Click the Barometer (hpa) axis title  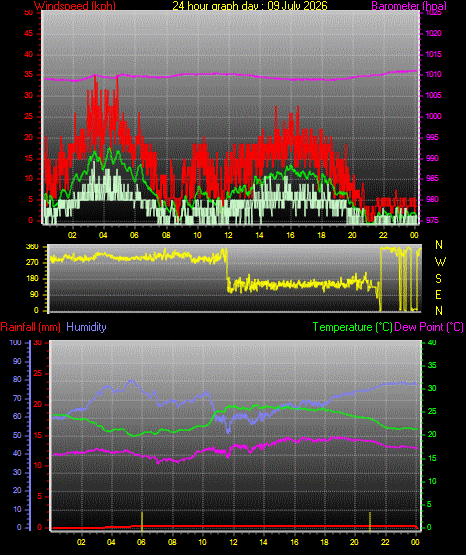point(409,6)
